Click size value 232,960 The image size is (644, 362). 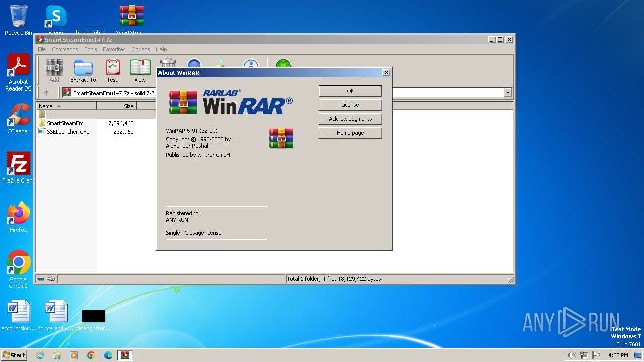123,132
